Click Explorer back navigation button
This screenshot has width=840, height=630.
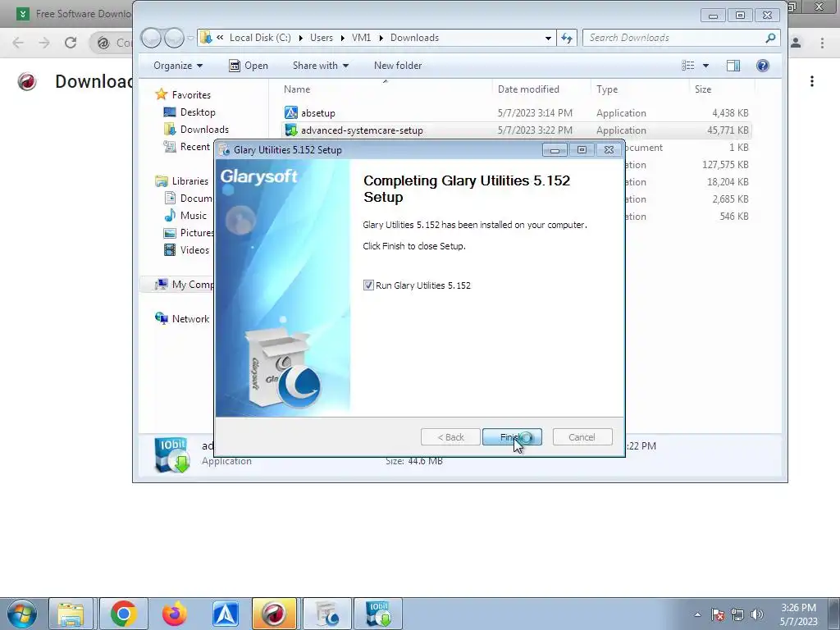(x=151, y=38)
